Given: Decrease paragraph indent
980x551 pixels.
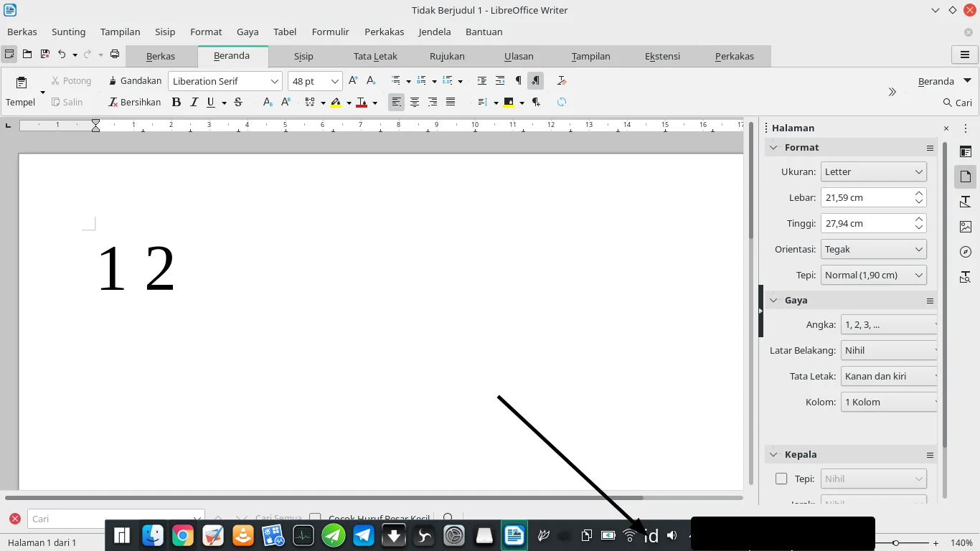Looking at the screenshot, I should [x=500, y=81].
